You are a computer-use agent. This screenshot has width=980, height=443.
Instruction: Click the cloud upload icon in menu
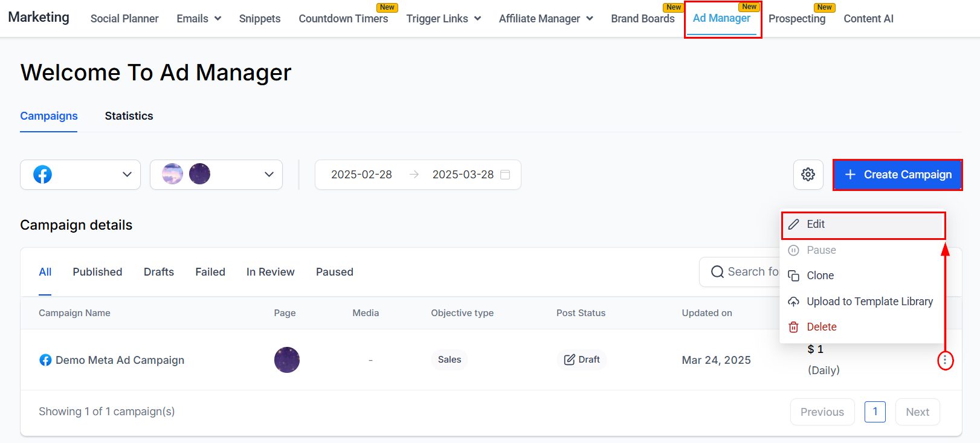click(x=793, y=302)
